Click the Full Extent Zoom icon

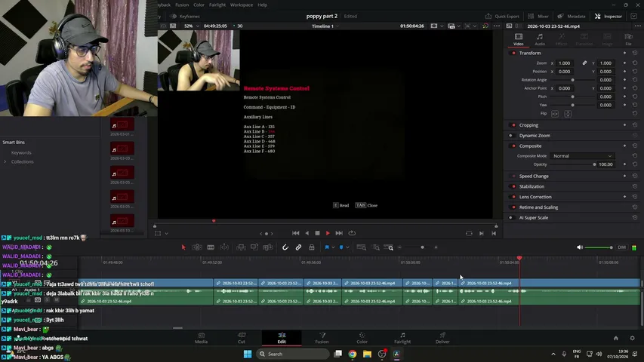click(x=362, y=247)
